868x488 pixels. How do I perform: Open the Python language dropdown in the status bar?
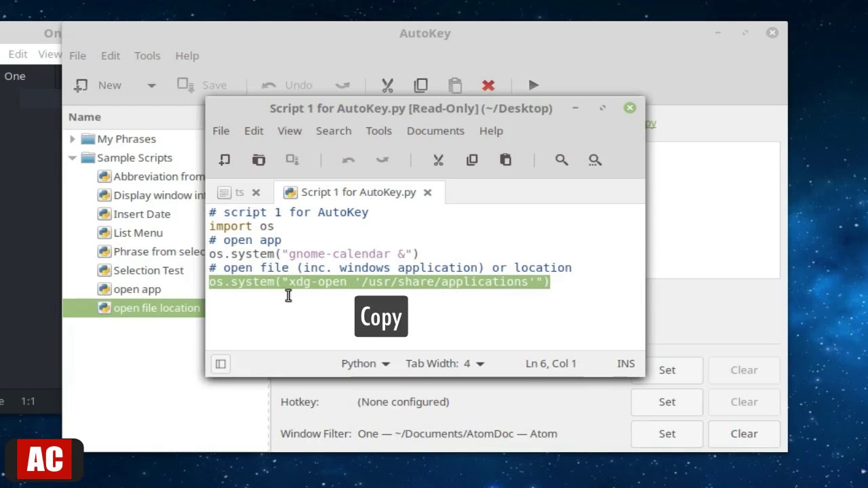(366, 364)
